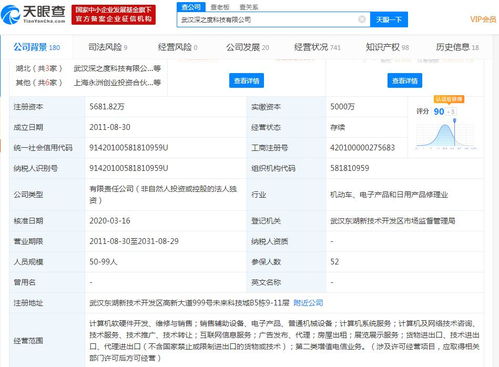Open the 附近公司 link

tap(308, 303)
